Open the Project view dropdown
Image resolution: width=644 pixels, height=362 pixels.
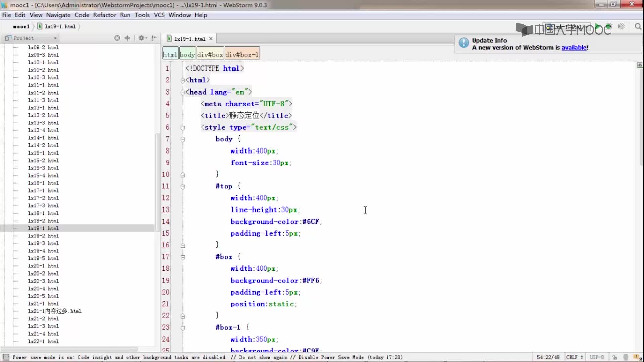[x=31, y=38]
